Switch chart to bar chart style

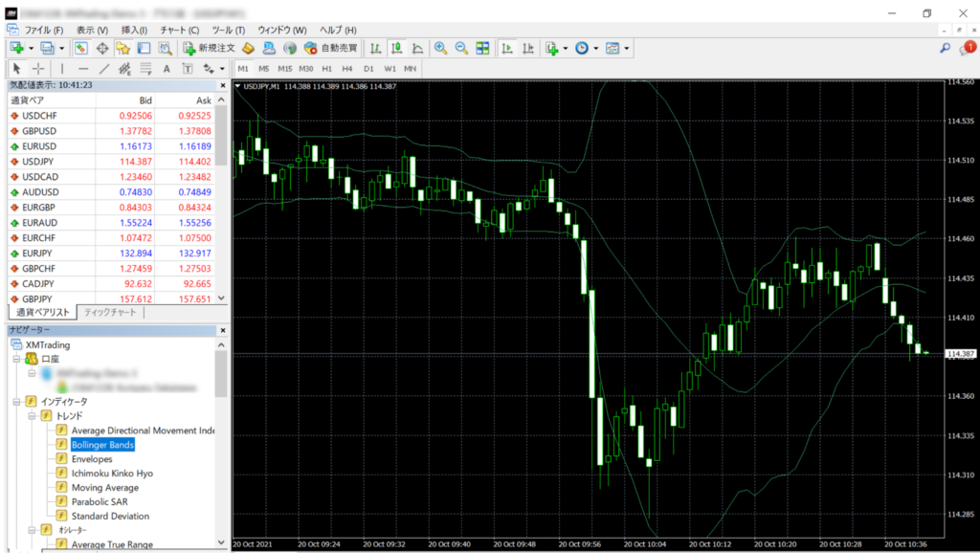pyautogui.click(x=375, y=48)
